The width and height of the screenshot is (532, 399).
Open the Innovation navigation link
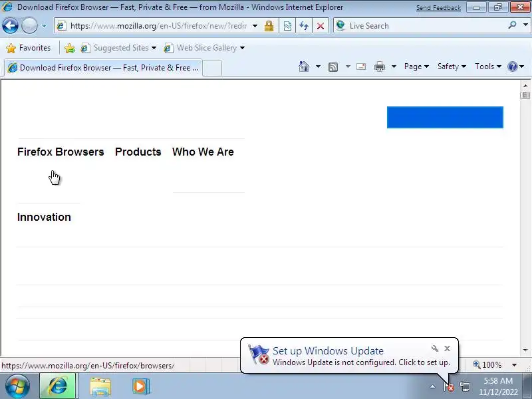[44, 217]
